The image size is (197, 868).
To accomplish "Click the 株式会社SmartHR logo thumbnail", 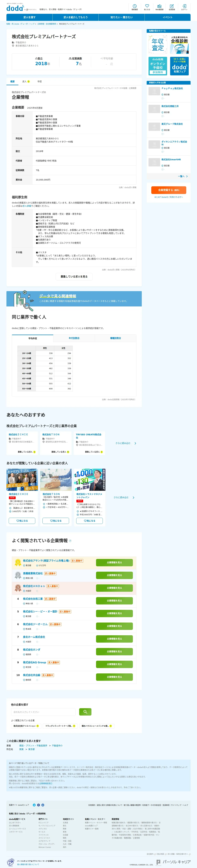I will [x=154, y=162].
